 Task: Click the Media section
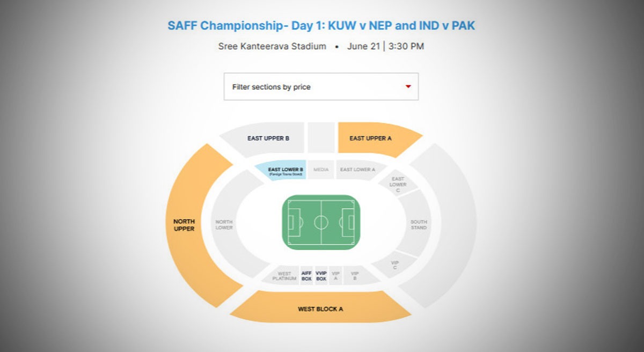[321, 170]
